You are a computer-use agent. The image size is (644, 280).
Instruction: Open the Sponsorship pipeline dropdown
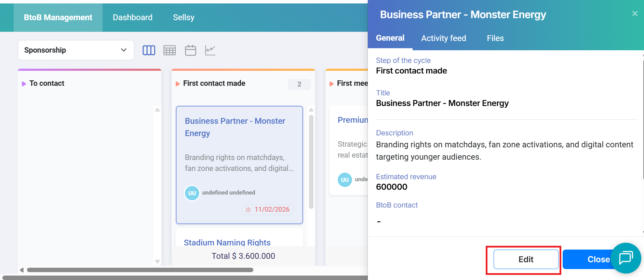[76, 50]
